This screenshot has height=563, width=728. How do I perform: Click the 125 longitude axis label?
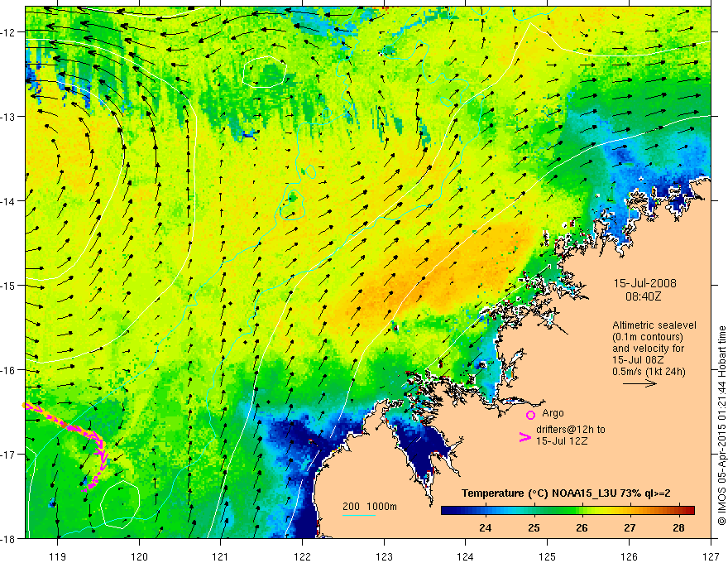547,557
